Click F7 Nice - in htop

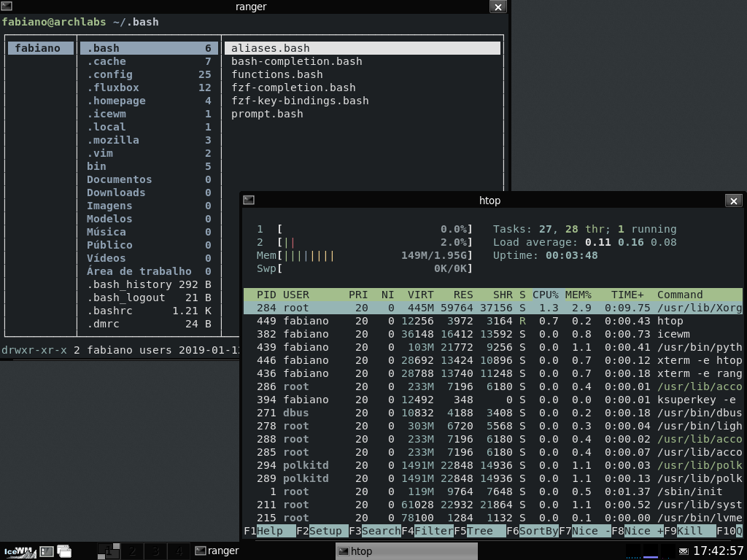click(x=584, y=531)
